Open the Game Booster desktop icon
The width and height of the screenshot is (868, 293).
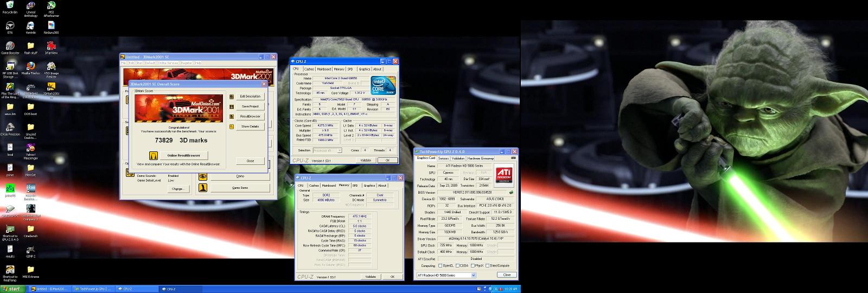click(x=10, y=47)
